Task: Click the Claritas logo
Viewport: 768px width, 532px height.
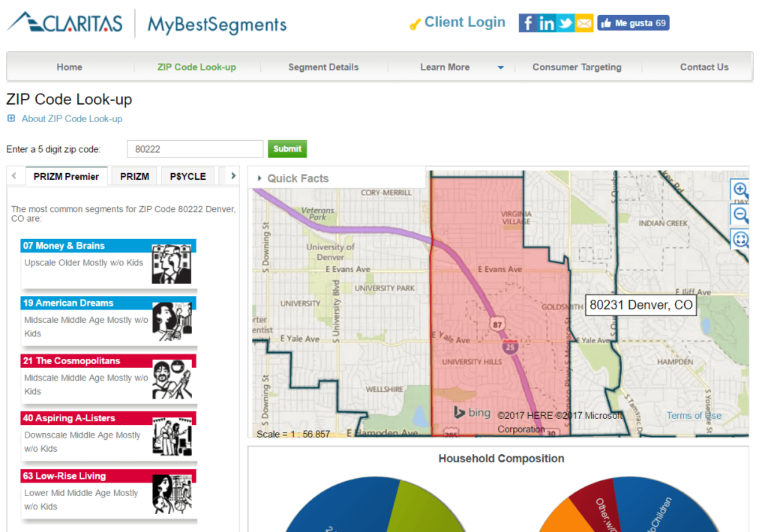Action: (x=64, y=22)
